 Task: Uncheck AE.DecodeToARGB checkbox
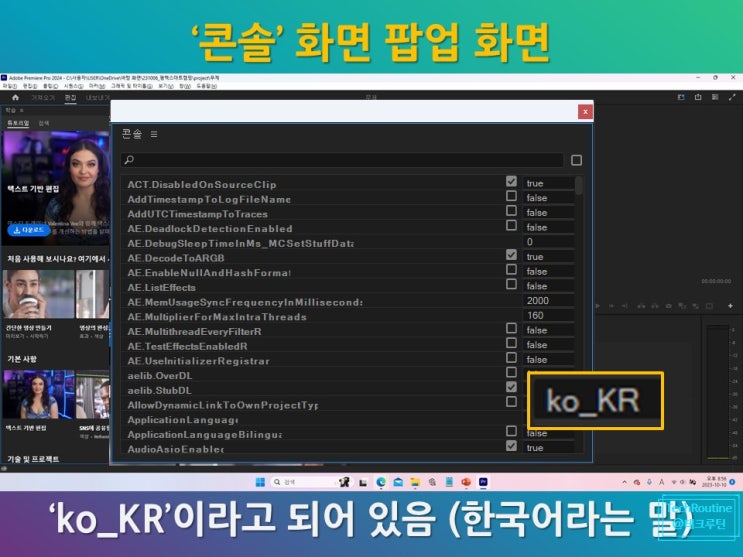[x=511, y=255]
